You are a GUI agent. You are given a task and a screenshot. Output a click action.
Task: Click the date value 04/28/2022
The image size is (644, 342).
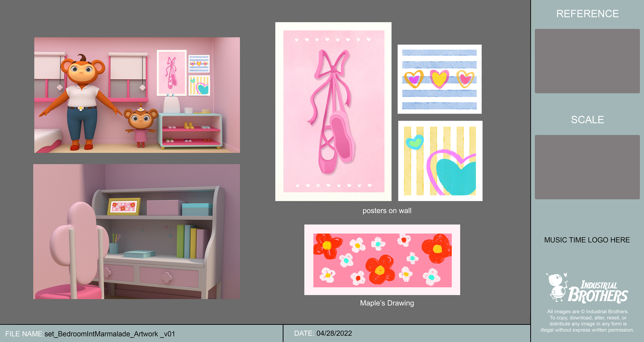coord(334,333)
